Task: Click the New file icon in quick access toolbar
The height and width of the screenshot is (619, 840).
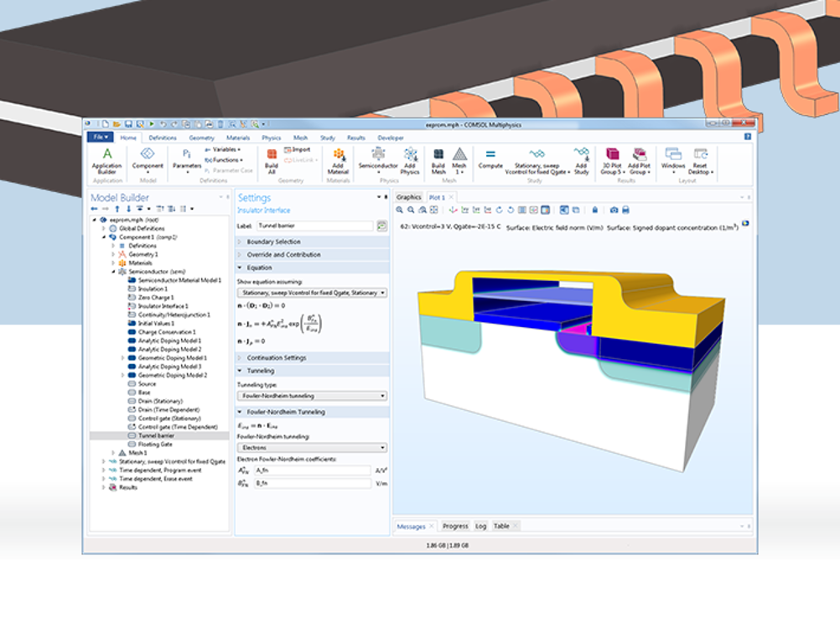Action: (x=106, y=124)
